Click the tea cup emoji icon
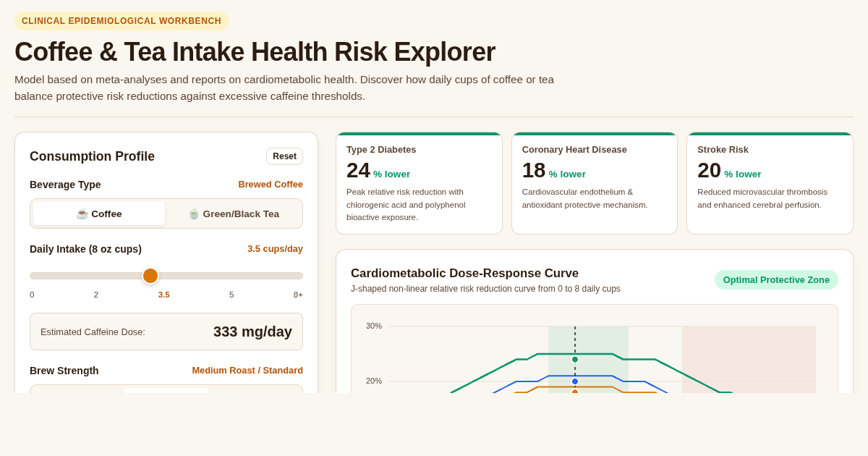The width and height of the screenshot is (868, 456). [x=194, y=214]
